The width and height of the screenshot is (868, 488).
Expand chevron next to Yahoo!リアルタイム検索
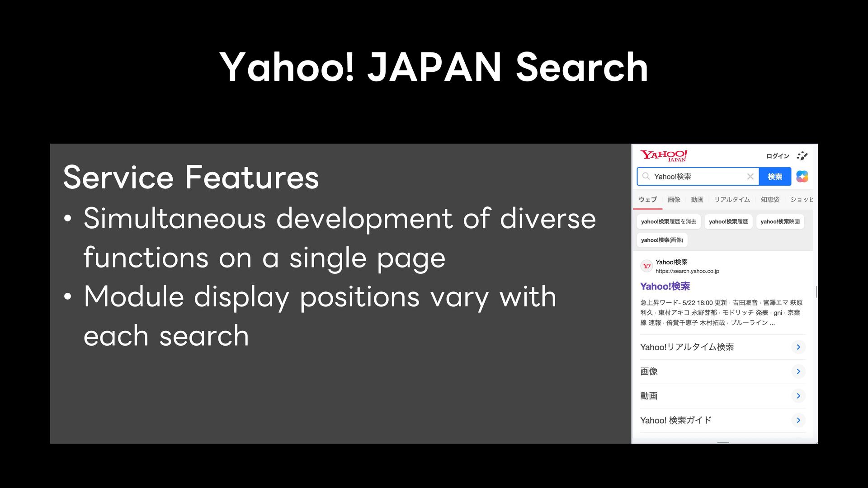pos(798,347)
